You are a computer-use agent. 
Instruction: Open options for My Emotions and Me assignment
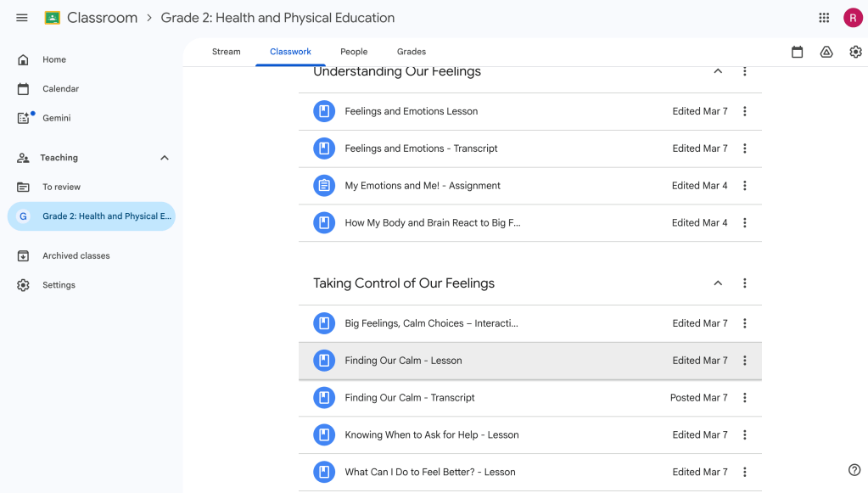(745, 186)
